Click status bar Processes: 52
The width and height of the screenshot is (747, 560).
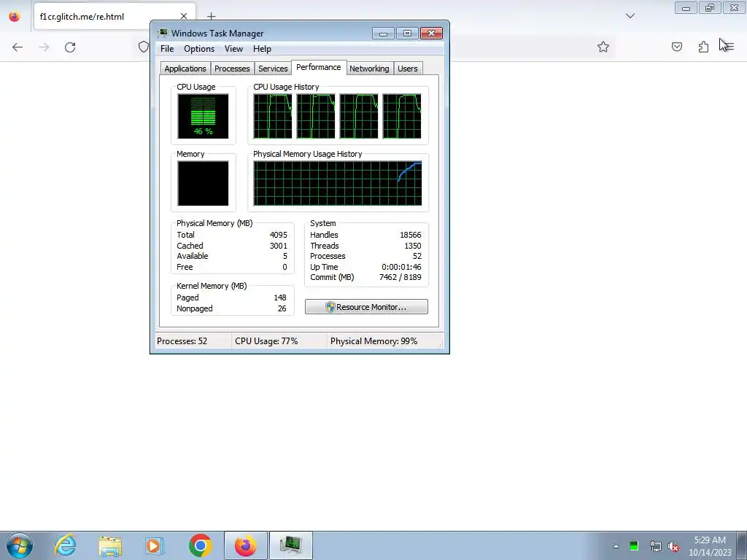tap(182, 341)
